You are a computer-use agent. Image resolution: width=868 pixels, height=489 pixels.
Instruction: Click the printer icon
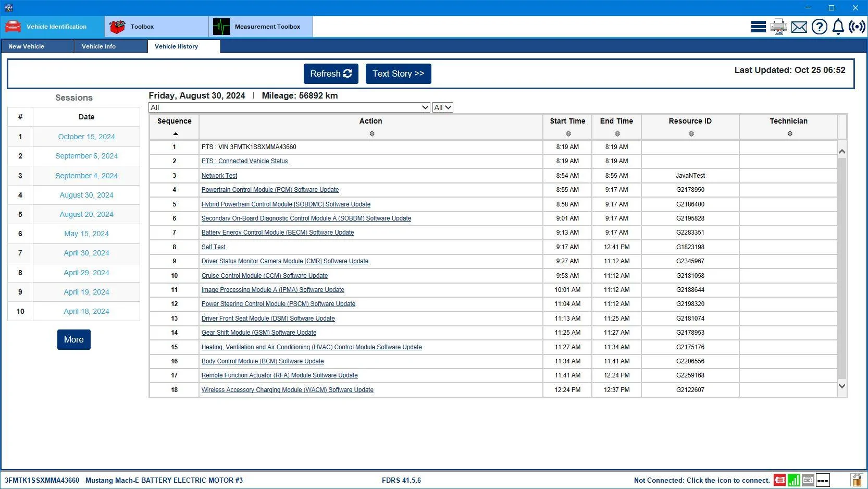click(x=778, y=27)
